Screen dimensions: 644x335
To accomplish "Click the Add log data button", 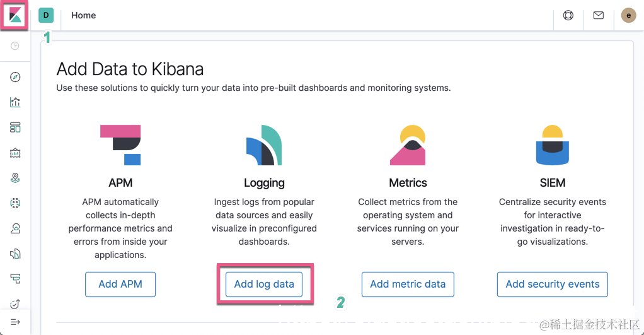I will [264, 284].
